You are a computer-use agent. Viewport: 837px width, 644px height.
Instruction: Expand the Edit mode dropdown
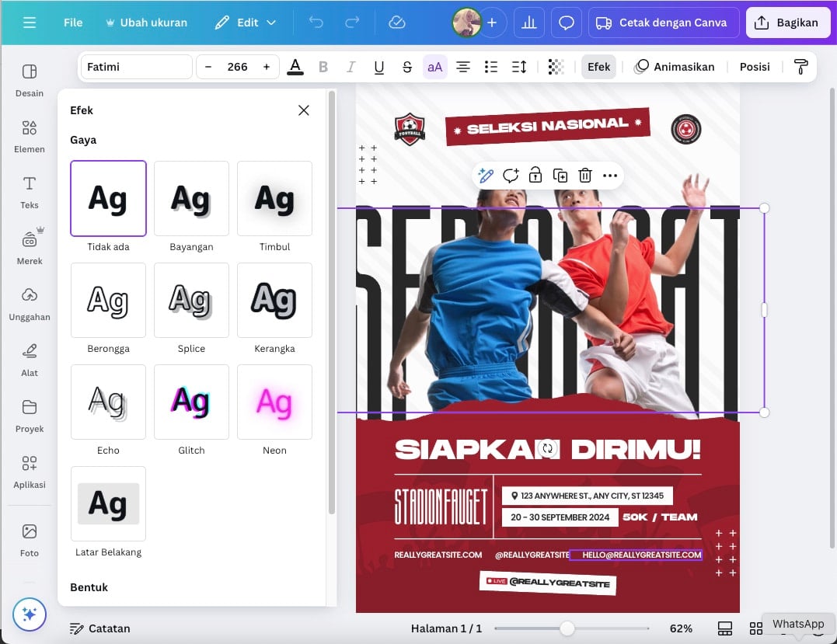pos(246,23)
